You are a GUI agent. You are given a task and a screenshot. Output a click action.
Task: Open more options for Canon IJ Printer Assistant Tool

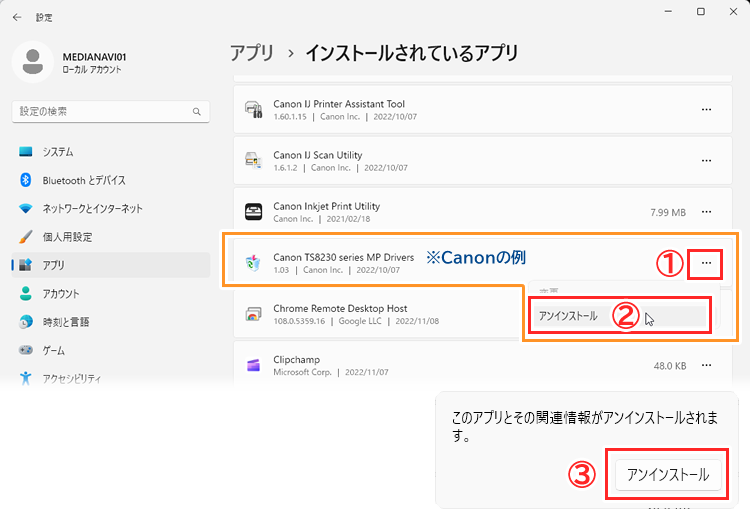point(706,110)
